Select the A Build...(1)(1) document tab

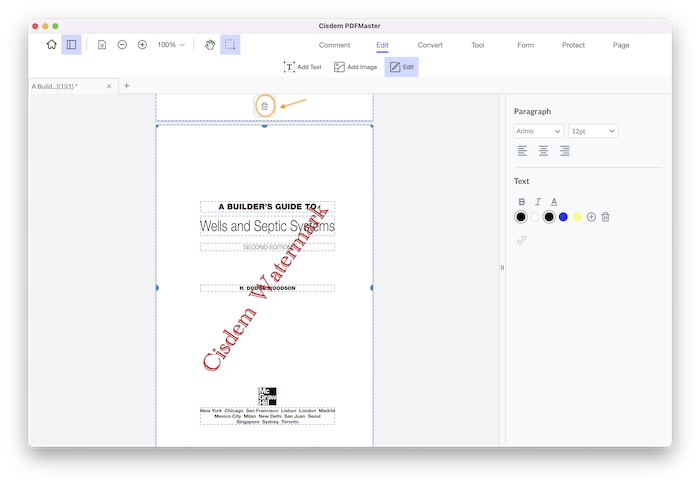[x=73, y=86]
